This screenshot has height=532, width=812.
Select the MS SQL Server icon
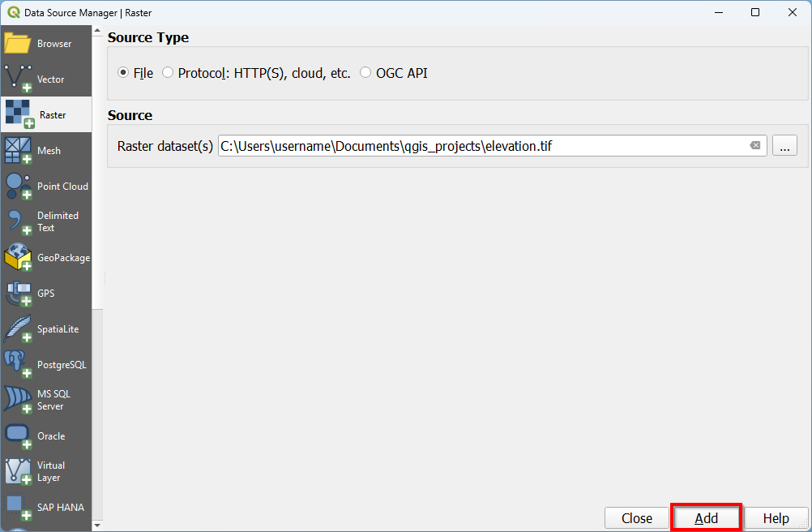click(x=18, y=400)
